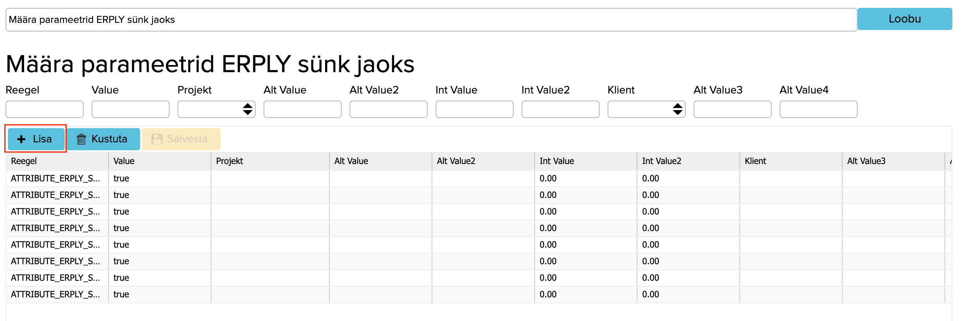Click the top search title text field
The image size is (980, 321).
point(431,20)
